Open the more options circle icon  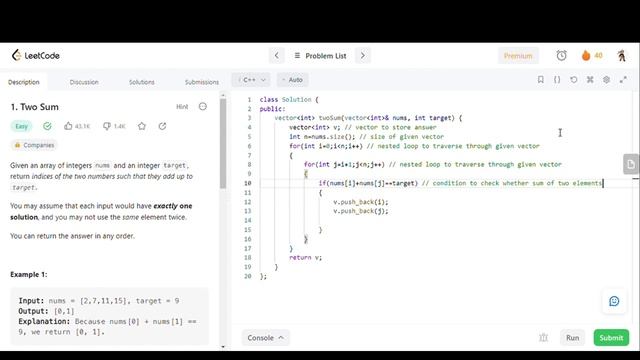203,107
